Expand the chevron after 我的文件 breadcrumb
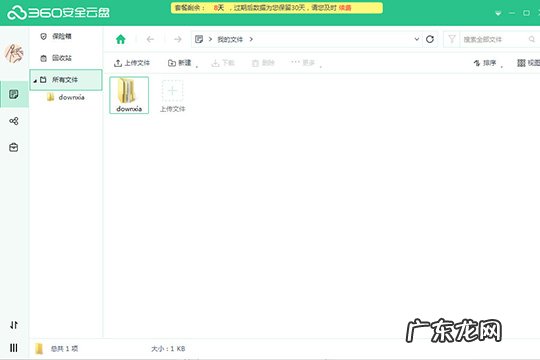Image resolution: width=540 pixels, height=360 pixels. [251, 39]
